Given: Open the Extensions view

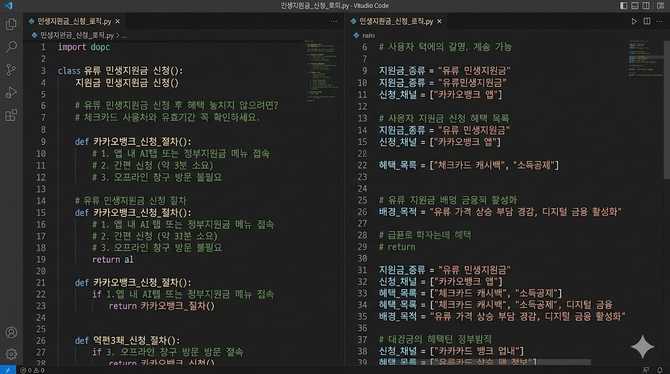Looking at the screenshot, I should 11,115.
